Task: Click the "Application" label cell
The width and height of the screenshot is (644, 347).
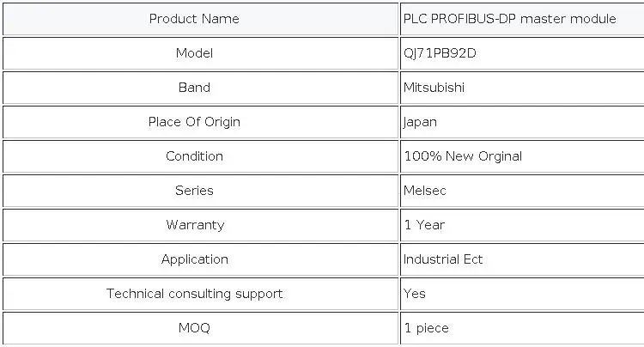Action: pyautogui.click(x=195, y=259)
